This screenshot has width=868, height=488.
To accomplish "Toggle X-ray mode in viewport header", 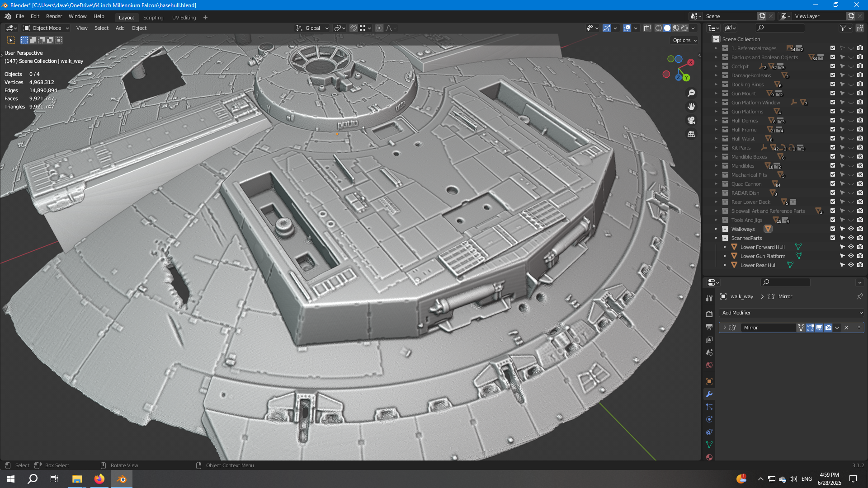I will click(647, 28).
